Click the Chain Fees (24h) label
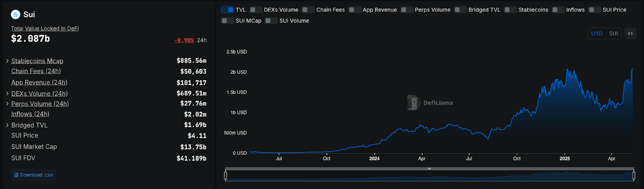The height and width of the screenshot is (189, 644). click(36, 71)
